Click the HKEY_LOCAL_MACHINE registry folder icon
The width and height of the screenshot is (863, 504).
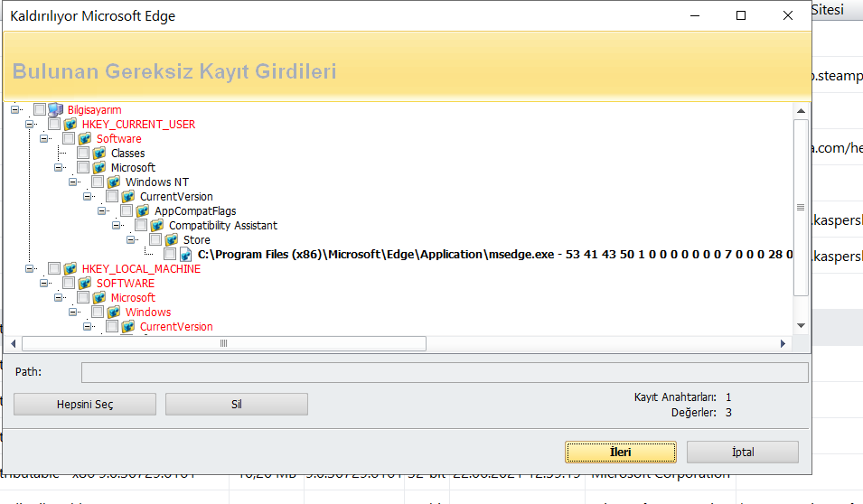click(x=70, y=268)
